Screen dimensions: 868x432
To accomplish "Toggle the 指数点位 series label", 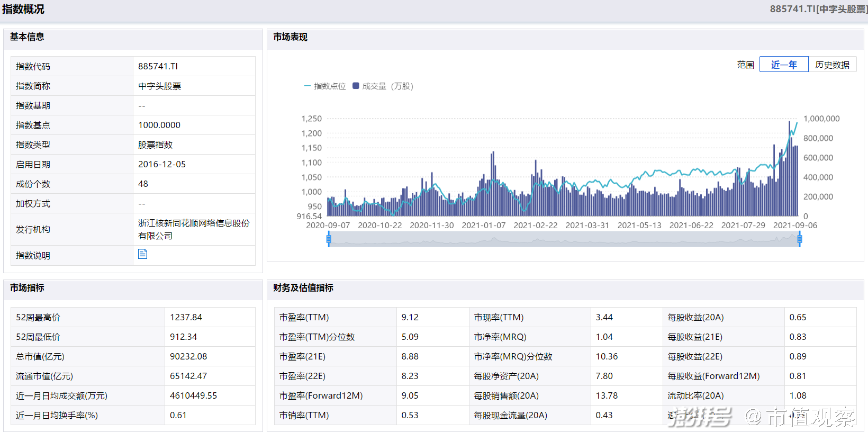I will (330, 86).
